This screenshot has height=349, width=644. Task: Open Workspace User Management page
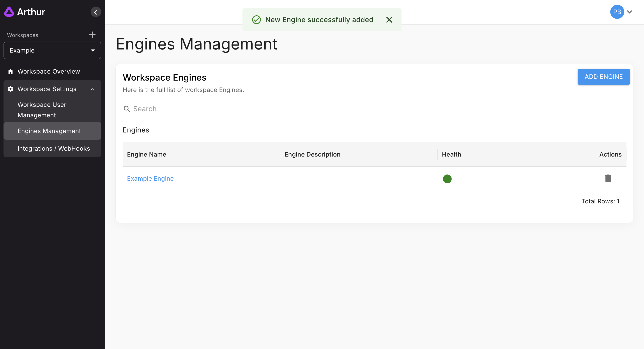42,110
